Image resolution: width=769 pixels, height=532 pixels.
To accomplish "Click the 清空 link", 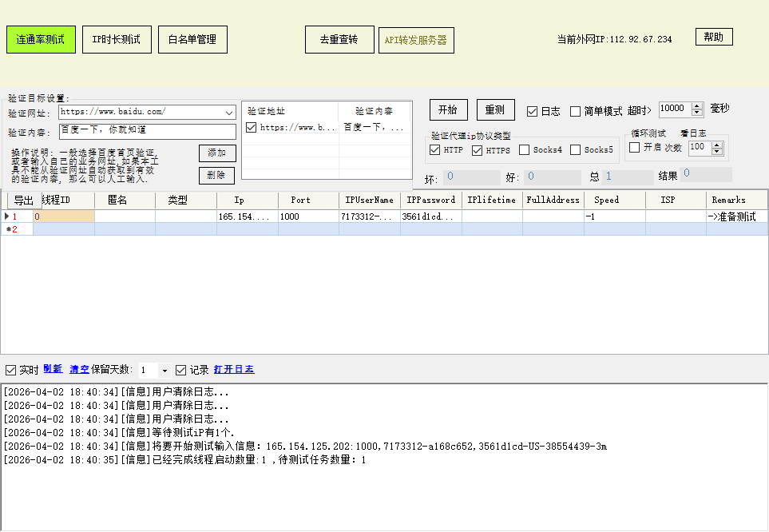I will click(x=79, y=370).
